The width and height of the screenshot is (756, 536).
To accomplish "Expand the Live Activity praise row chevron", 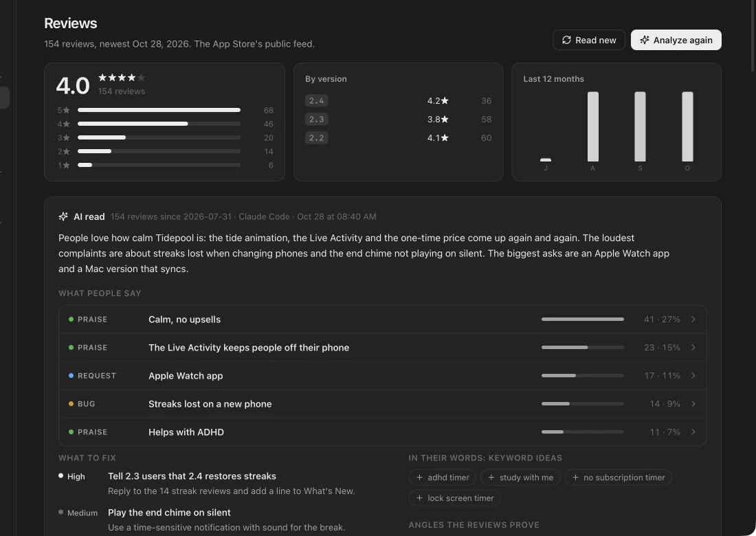I will pyautogui.click(x=693, y=348).
